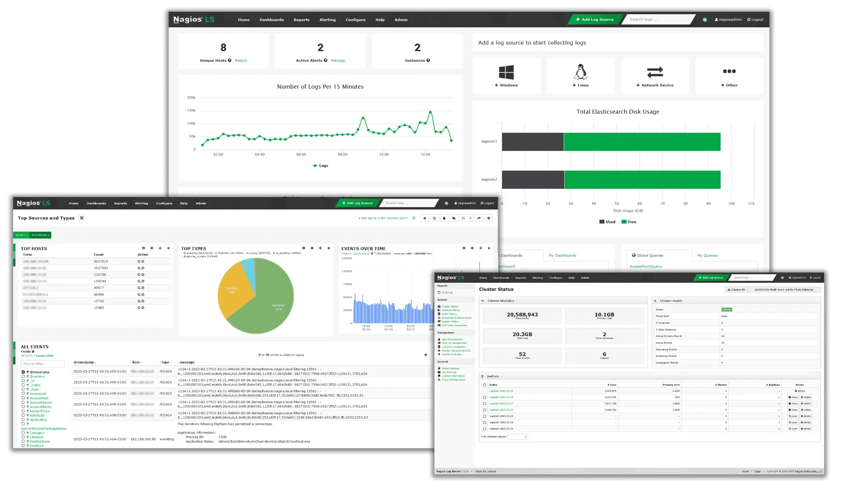Add an Other log source
This screenshot has width=868, height=488.
coord(729,76)
